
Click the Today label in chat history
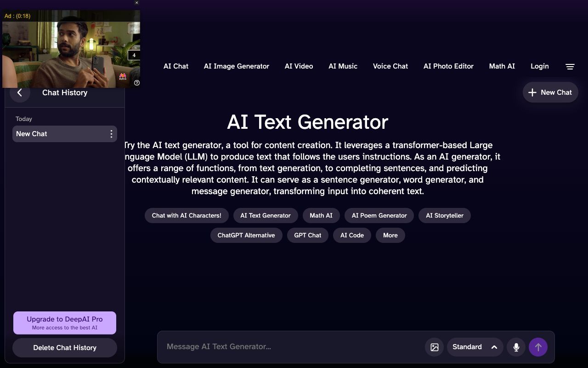(24, 119)
